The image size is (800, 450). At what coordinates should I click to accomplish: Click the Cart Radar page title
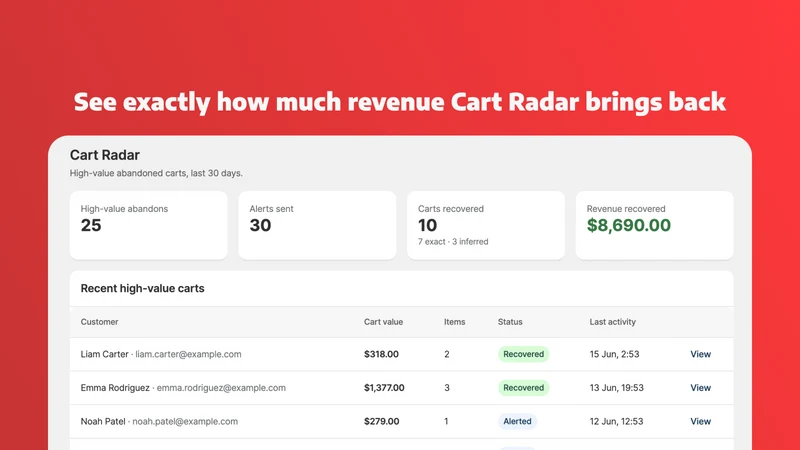(x=105, y=155)
